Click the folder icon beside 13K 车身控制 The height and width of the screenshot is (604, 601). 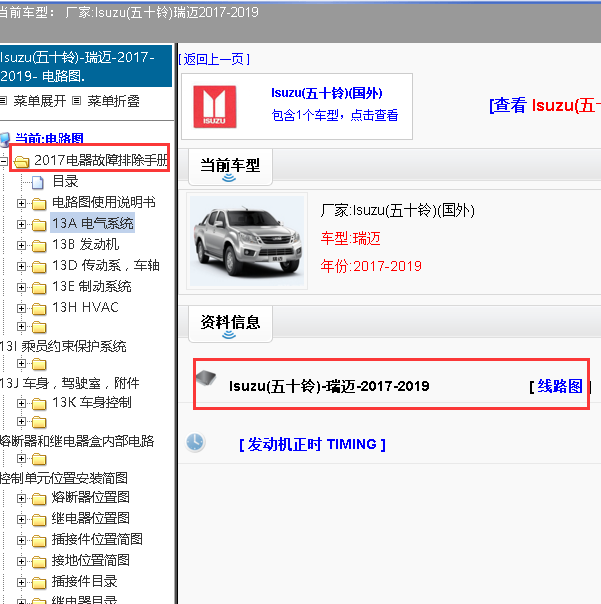[x=39, y=404]
